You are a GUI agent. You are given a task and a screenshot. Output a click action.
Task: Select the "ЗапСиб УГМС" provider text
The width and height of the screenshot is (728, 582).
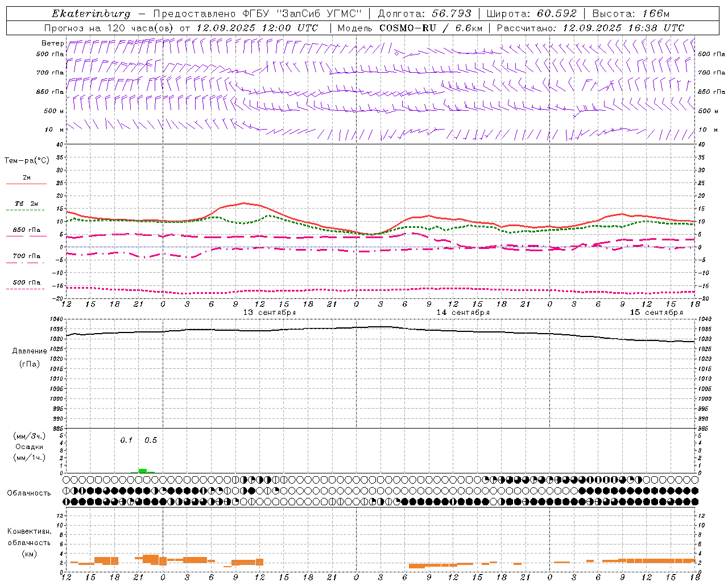[320, 14]
